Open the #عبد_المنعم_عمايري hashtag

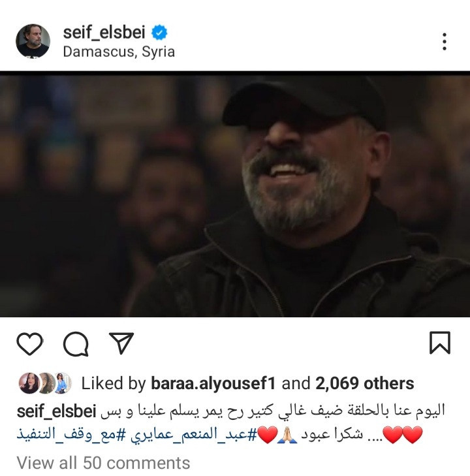(194, 434)
